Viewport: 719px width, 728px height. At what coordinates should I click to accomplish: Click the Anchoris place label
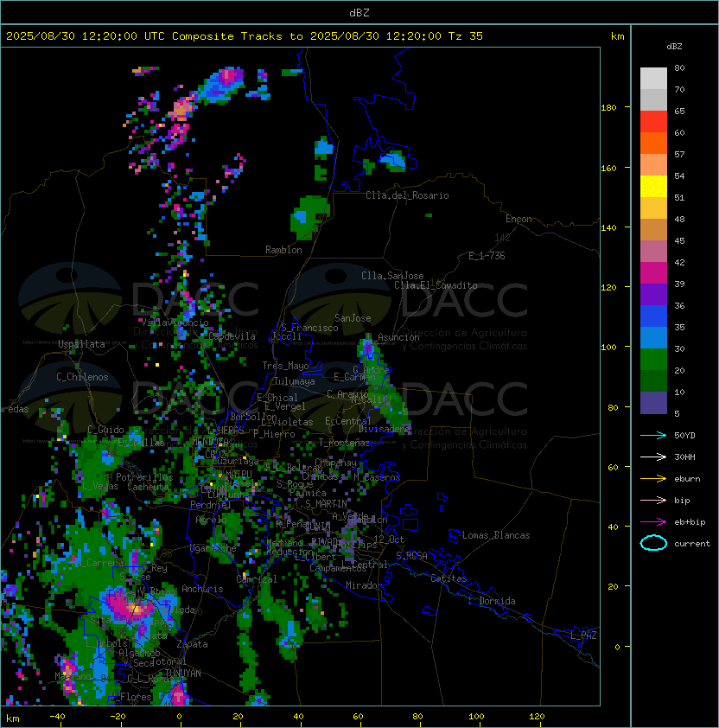pyautogui.click(x=202, y=589)
